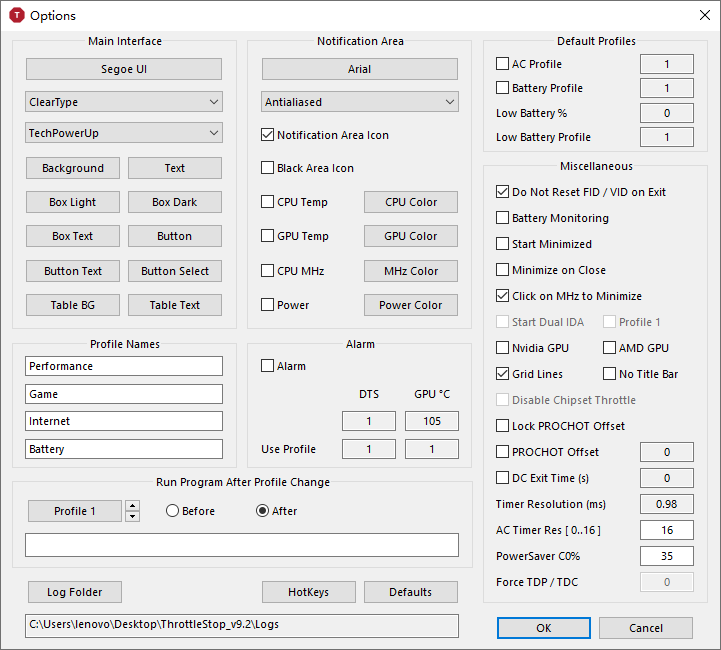721x650 pixels.
Task: Click the PowerSaver C0% value field
Action: (x=667, y=556)
